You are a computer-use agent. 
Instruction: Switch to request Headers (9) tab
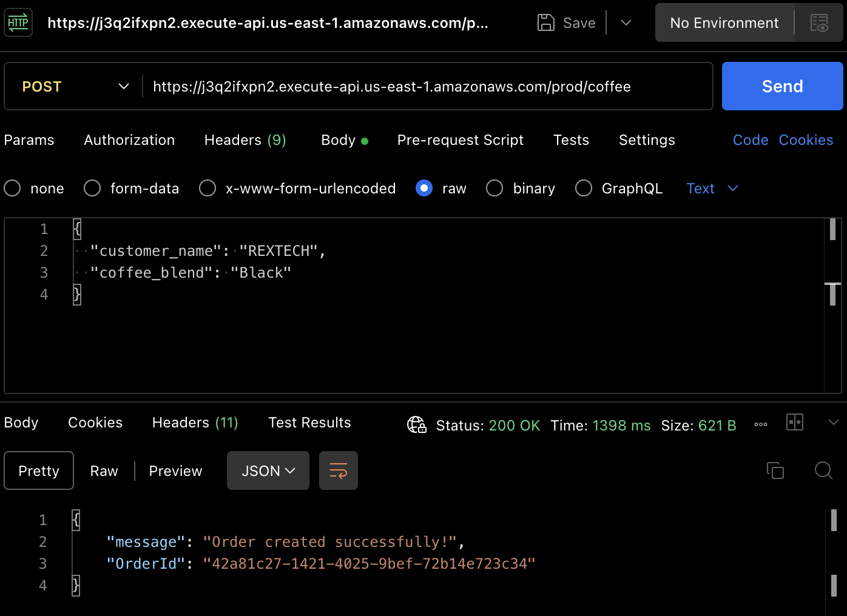[245, 140]
